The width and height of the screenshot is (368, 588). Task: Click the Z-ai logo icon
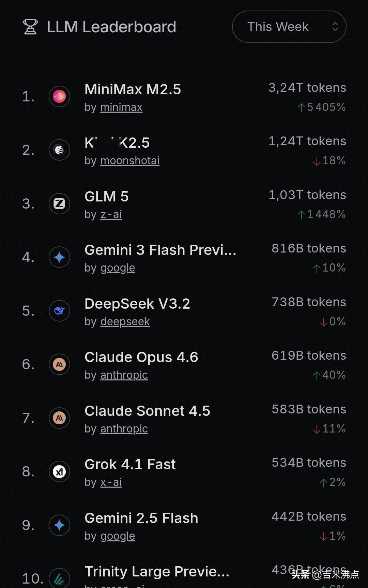point(59,203)
